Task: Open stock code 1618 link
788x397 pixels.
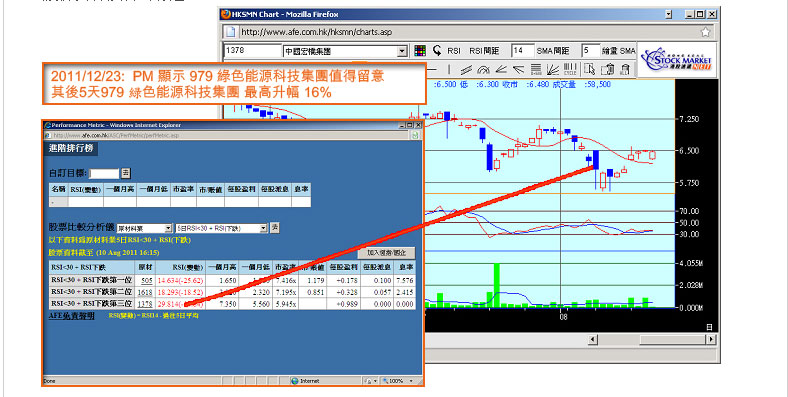Action: pos(145,292)
